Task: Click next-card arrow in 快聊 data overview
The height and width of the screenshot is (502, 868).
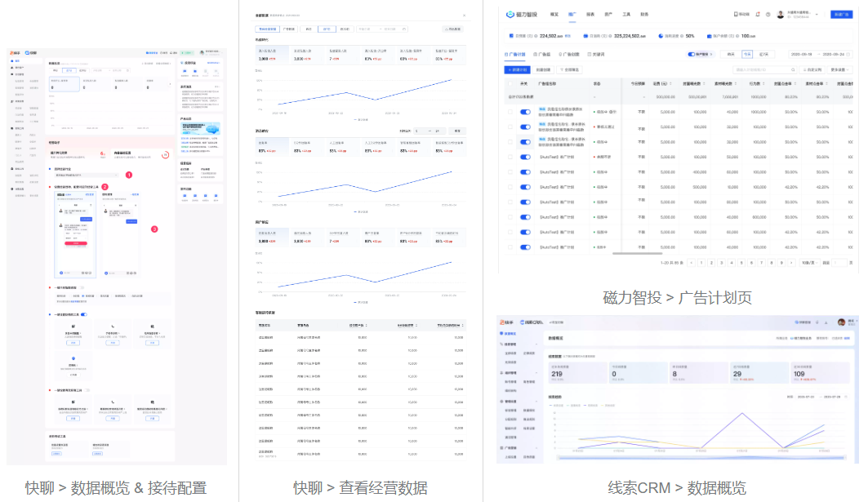Action: (x=170, y=84)
